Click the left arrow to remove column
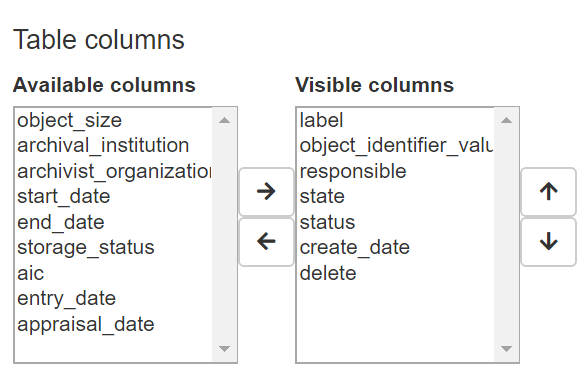This screenshot has width=588, height=384. 266,242
